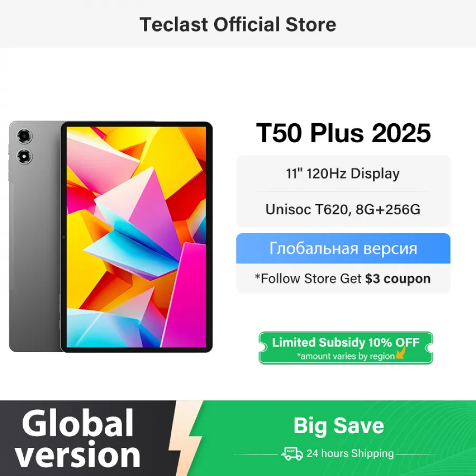
Task: Click the green Limited Subsidy 10% OFF coupon
Action: click(x=345, y=347)
